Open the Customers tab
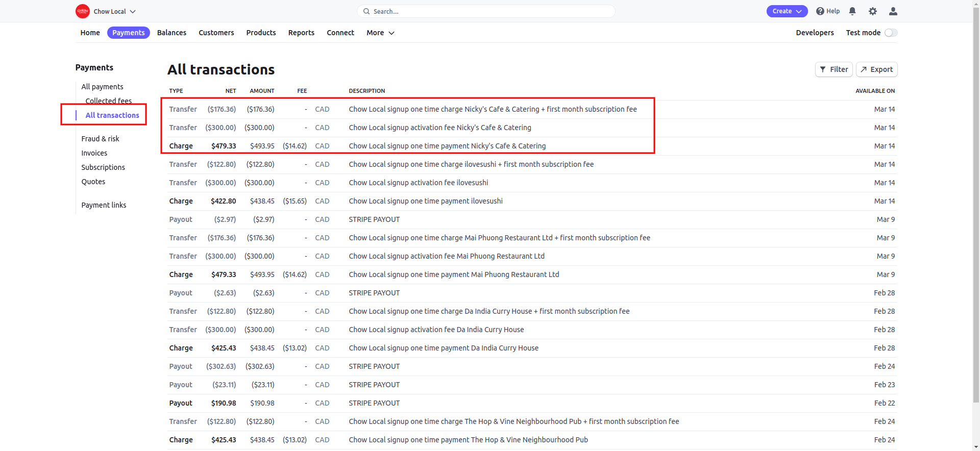 (x=216, y=33)
